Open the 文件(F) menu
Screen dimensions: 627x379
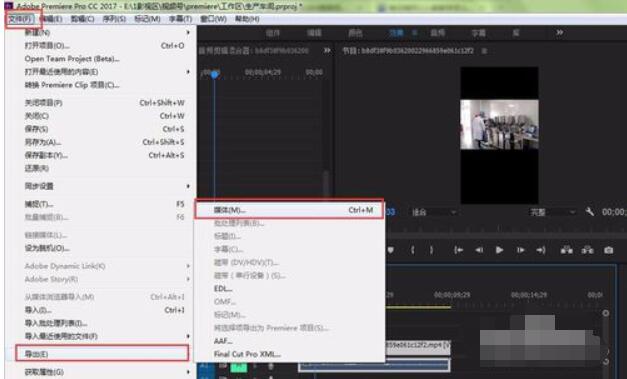click(20, 19)
